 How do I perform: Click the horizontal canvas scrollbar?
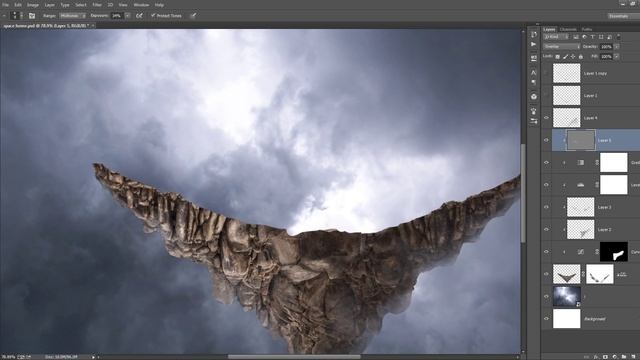pos(294,357)
